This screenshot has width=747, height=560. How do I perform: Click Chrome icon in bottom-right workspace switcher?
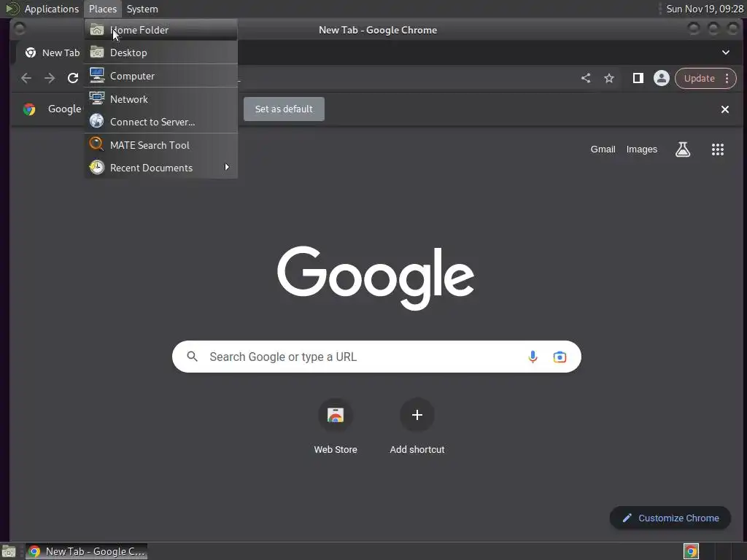691,551
